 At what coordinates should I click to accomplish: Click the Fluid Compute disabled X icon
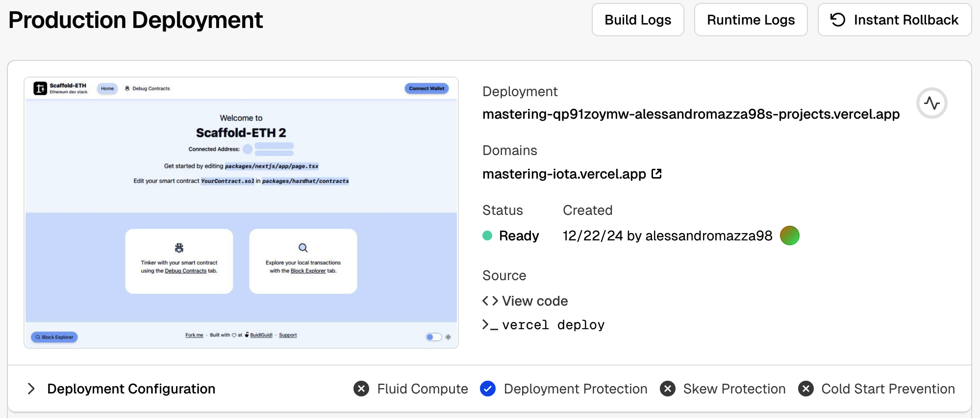click(361, 389)
